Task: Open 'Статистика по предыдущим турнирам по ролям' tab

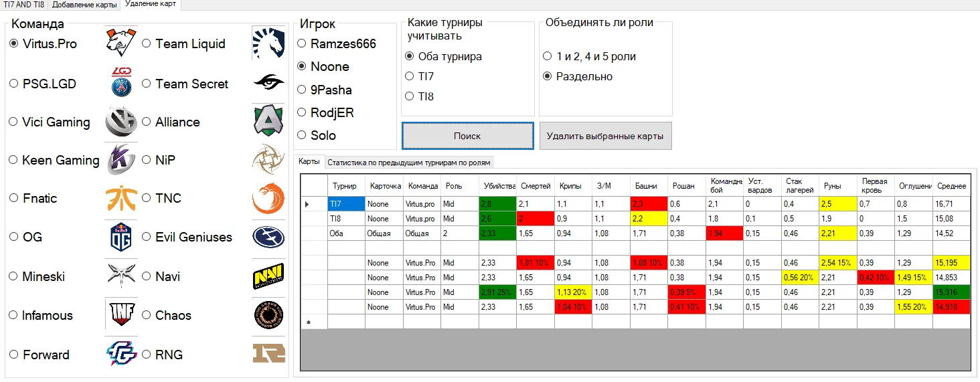Action: click(409, 163)
